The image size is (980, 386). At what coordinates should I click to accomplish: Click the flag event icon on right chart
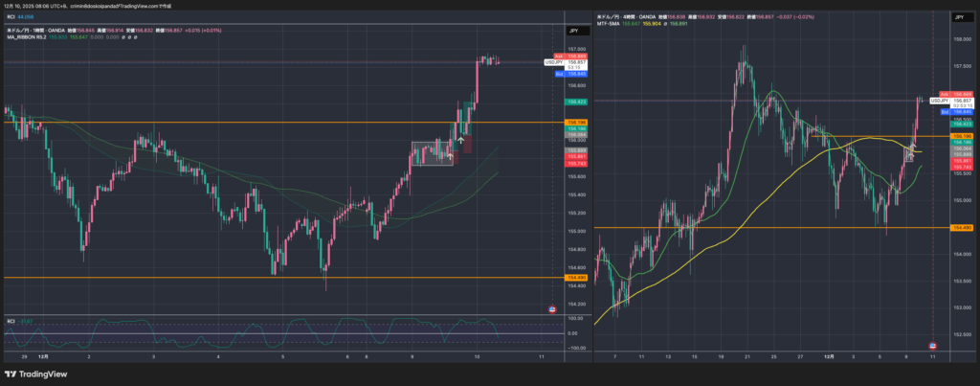tap(934, 343)
